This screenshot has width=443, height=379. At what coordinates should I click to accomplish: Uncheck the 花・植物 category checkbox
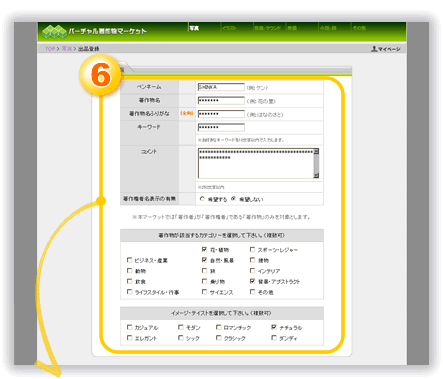click(204, 249)
